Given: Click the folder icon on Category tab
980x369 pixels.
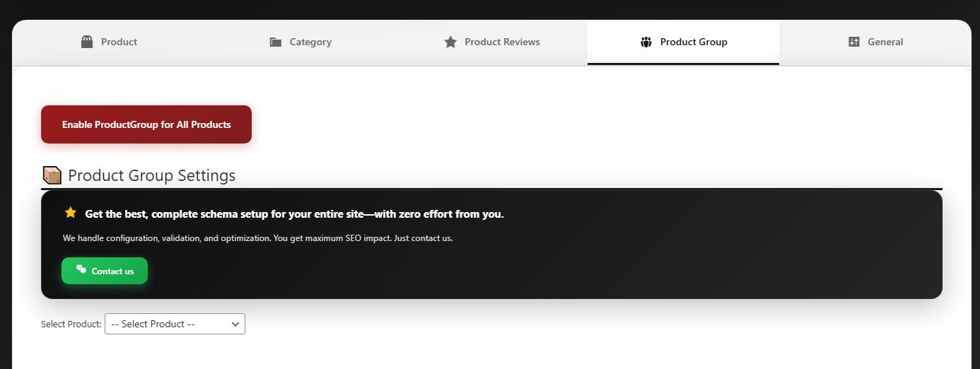Looking at the screenshot, I should click(276, 42).
